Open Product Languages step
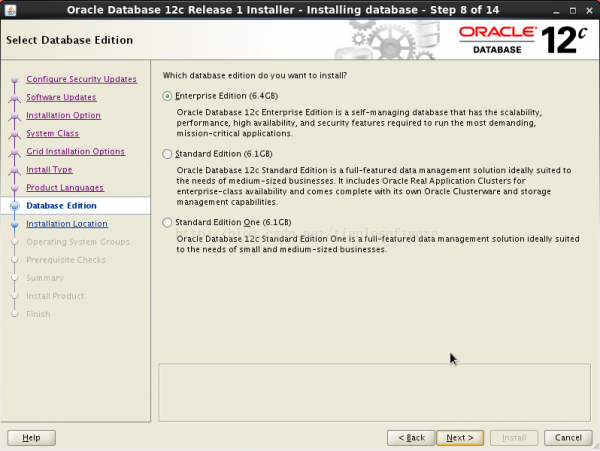 click(x=65, y=188)
